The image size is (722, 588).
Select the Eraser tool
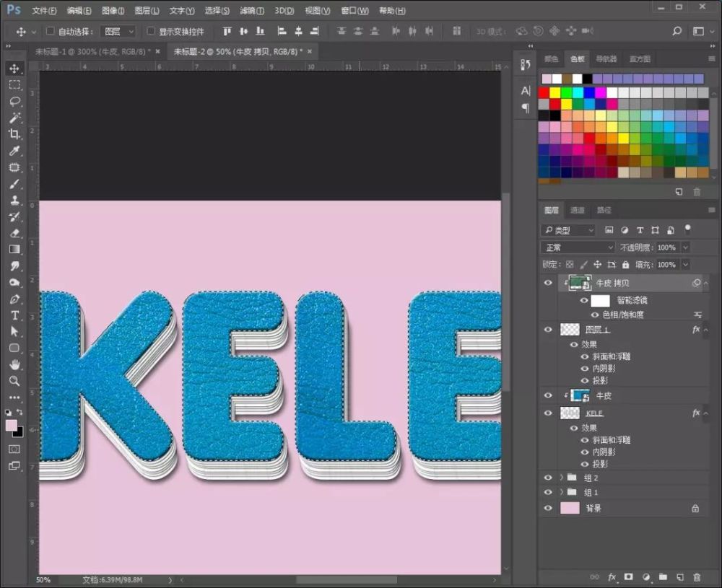coord(14,233)
